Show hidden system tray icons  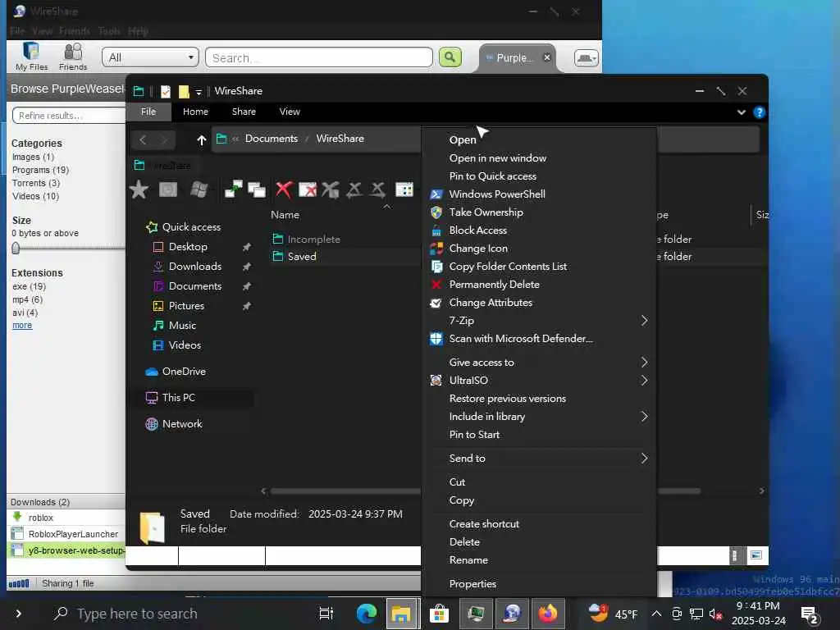click(656, 614)
